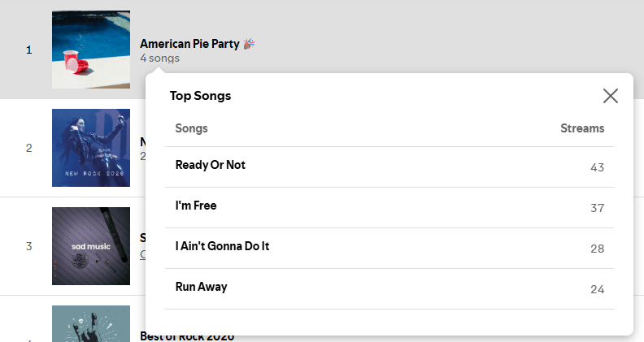Select I Ain't Gonna Do It
This screenshot has height=342, width=644.
[222, 246]
